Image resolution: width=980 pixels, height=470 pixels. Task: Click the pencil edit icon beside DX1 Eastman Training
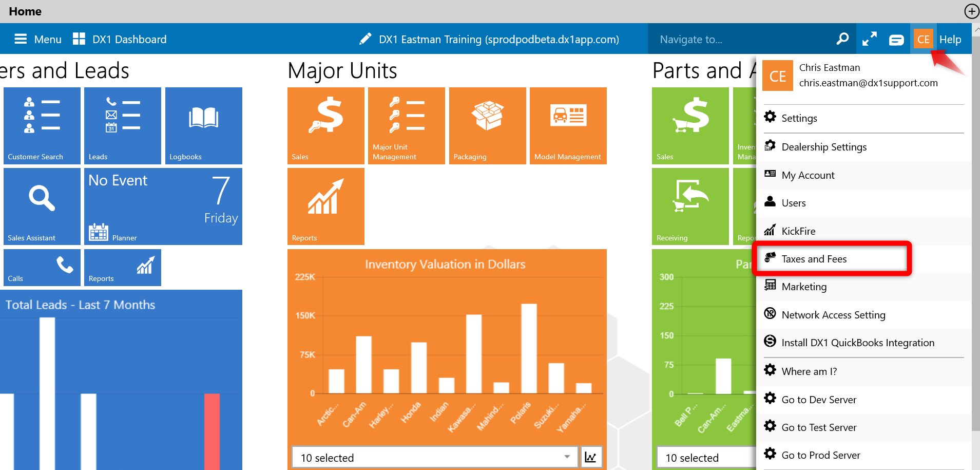[x=365, y=39]
